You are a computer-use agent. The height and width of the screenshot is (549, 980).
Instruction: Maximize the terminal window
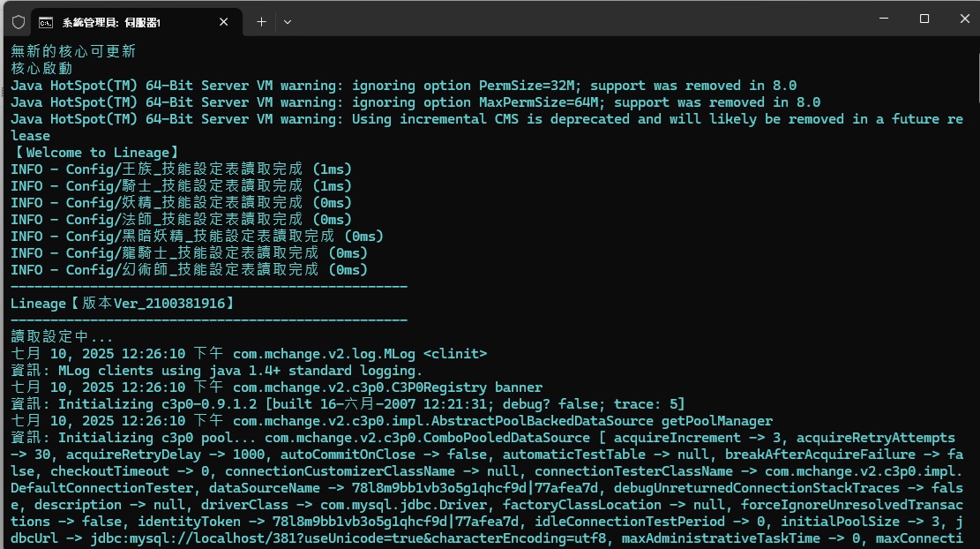(924, 19)
